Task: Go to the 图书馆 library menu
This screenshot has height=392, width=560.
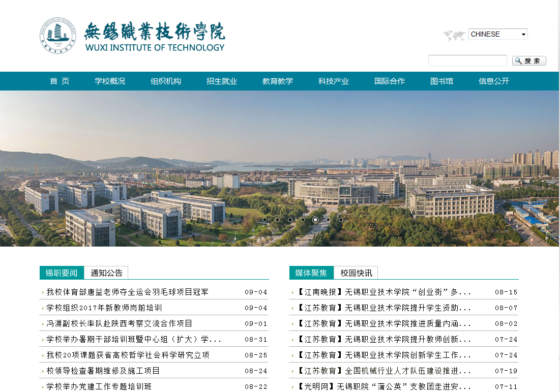Action: [441, 81]
